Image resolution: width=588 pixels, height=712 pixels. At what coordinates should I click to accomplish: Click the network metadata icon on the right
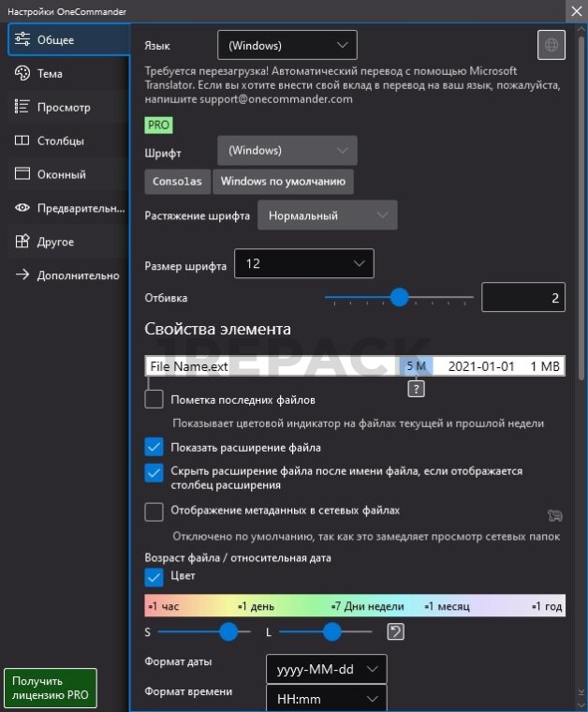coord(555,515)
